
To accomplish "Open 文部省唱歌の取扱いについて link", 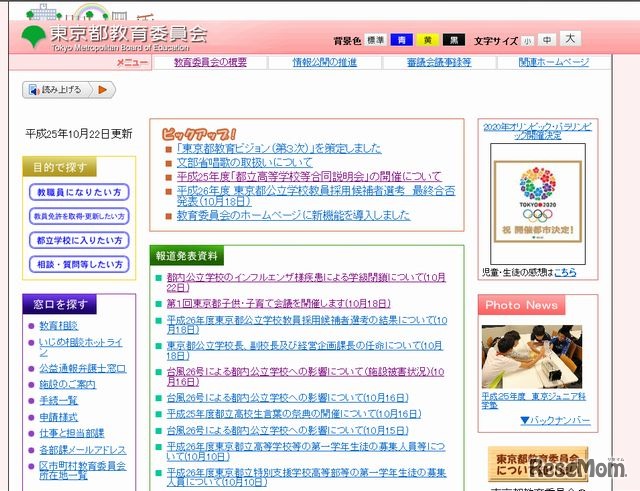I will point(244,162).
